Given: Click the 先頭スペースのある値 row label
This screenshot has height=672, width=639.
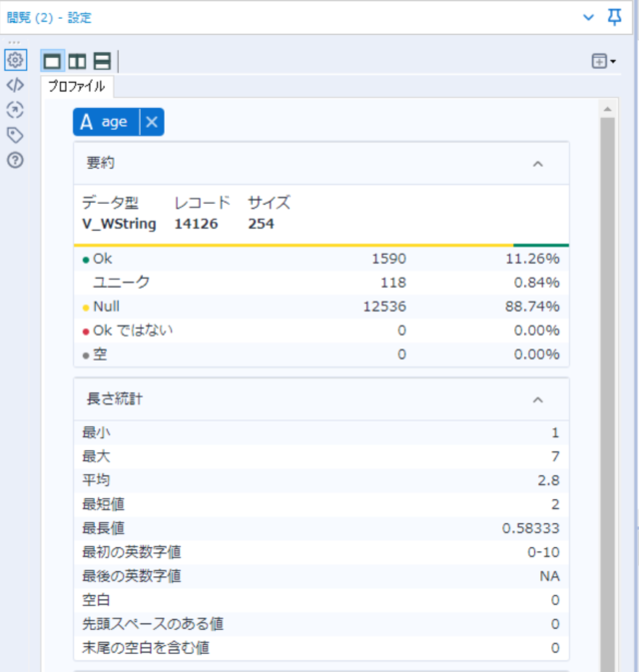Looking at the screenshot, I should click(153, 624).
